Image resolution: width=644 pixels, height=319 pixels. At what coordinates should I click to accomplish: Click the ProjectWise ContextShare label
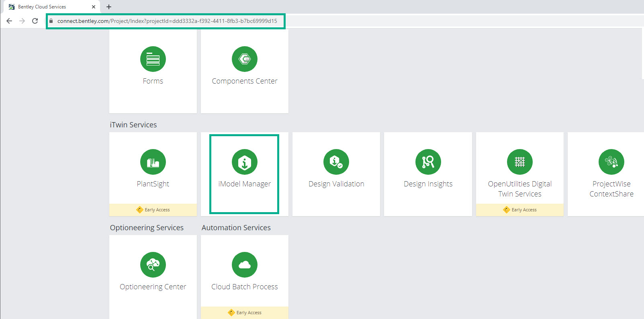(611, 189)
